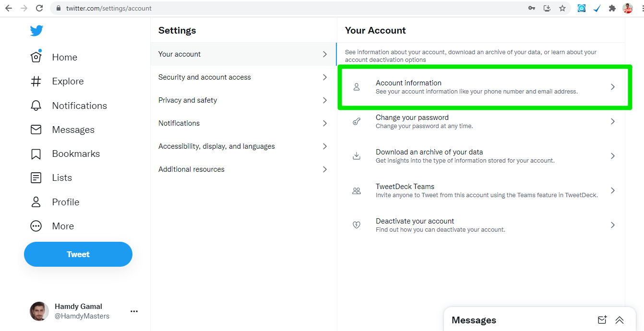The height and width of the screenshot is (331, 644).
Task: Click the @HamdyMasters handle text
Action: pyautogui.click(x=82, y=316)
